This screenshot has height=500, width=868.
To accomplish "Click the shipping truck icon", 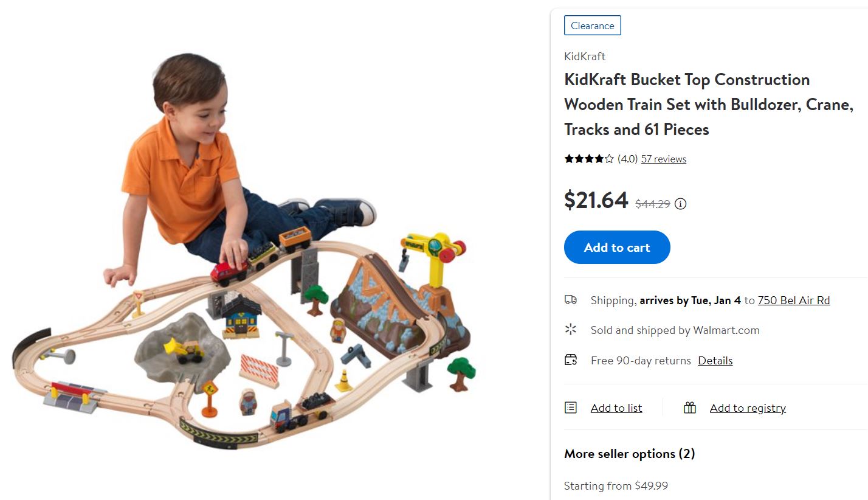I will coord(570,299).
